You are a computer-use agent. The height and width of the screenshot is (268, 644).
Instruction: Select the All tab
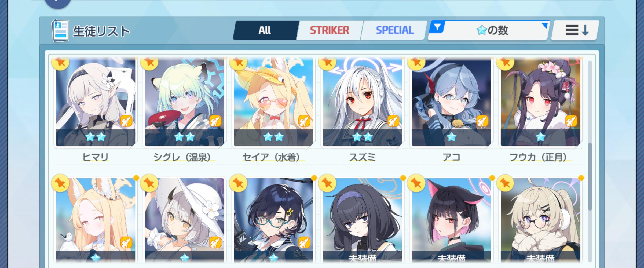click(265, 30)
